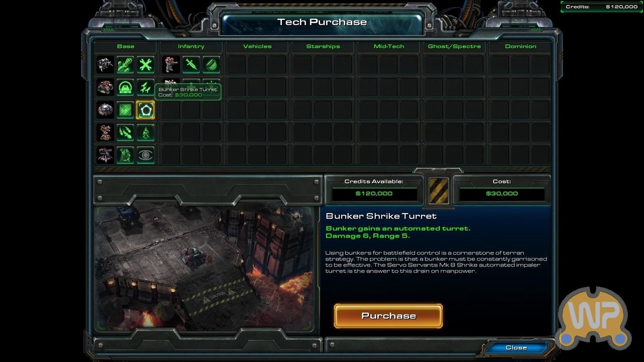Open the Starships tech category
The image size is (644, 362).
pos(323,46)
